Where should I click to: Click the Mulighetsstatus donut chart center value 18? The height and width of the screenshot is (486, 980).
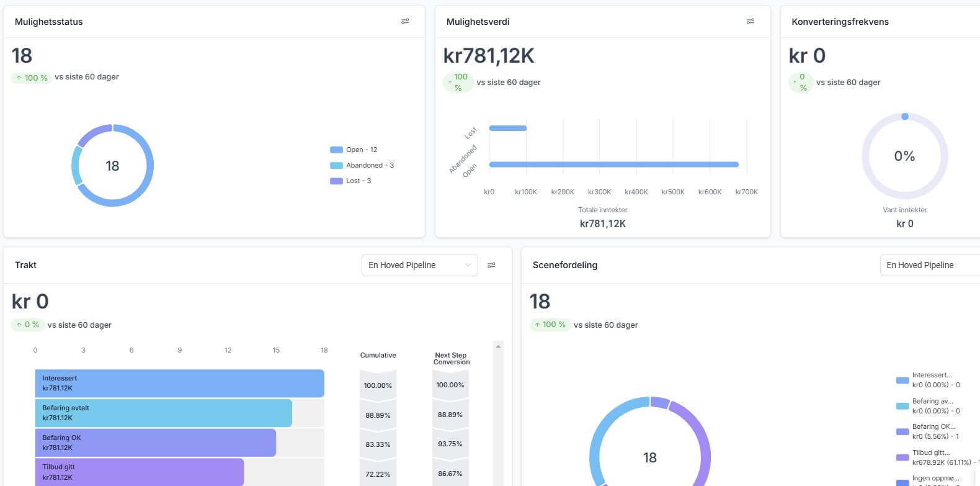(112, 166)
